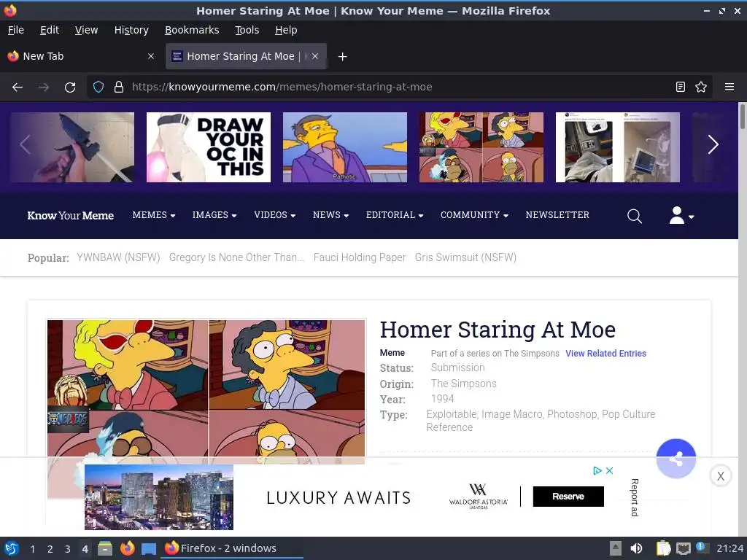Click the NEWSLETTER nav link
This screenshot has height=560, width=747.
pos(557,215)
